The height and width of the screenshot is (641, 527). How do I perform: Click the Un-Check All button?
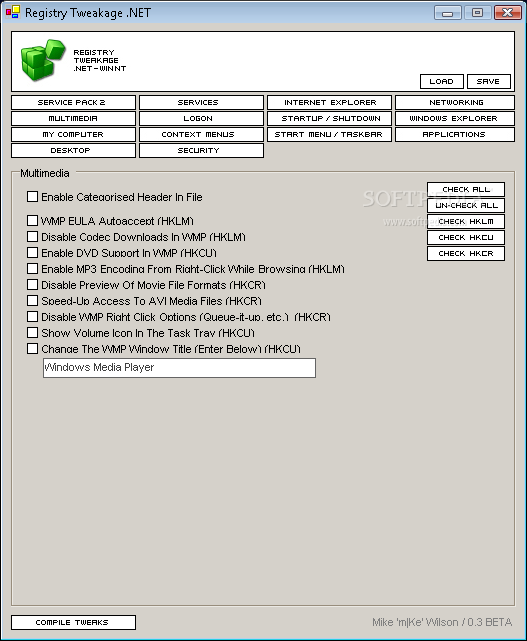(x=466, y=205)
